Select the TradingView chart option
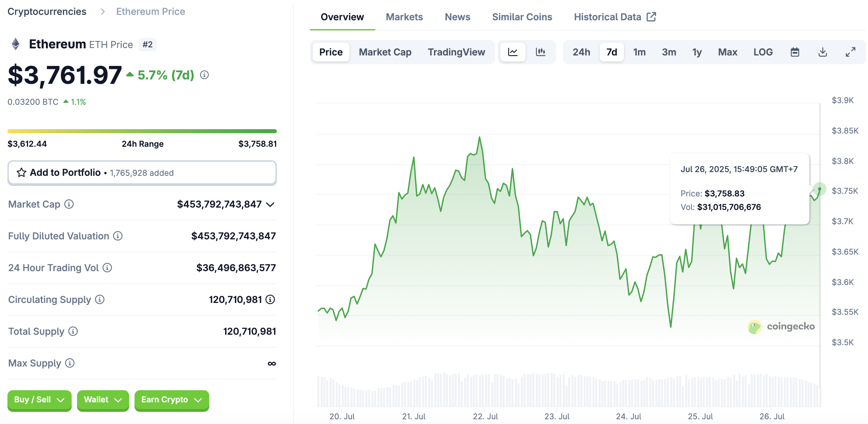Viewport: 868px width, 424px height. (x=457, y=52)
